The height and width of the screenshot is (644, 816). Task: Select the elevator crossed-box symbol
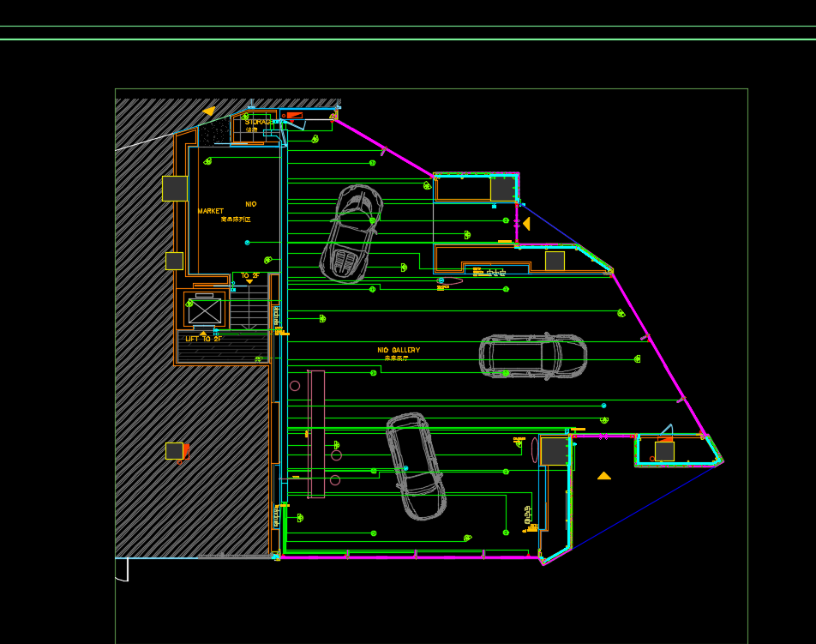click(205, 311)
